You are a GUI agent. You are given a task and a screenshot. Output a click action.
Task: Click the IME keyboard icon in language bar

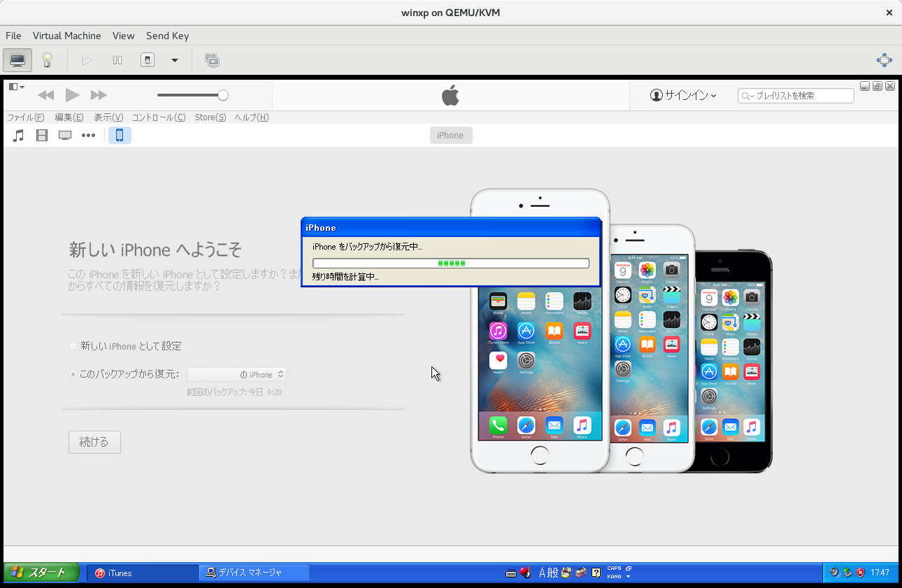(511, 573)
